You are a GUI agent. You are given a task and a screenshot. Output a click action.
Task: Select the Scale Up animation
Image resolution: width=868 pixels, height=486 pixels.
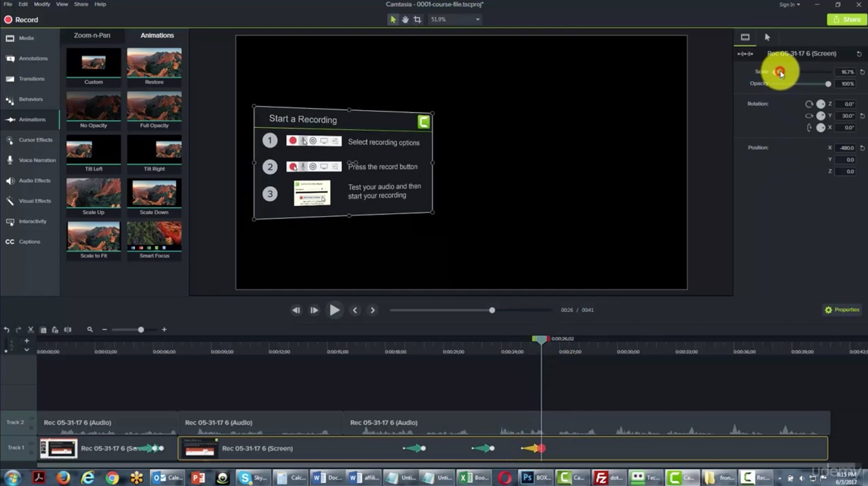93,197
